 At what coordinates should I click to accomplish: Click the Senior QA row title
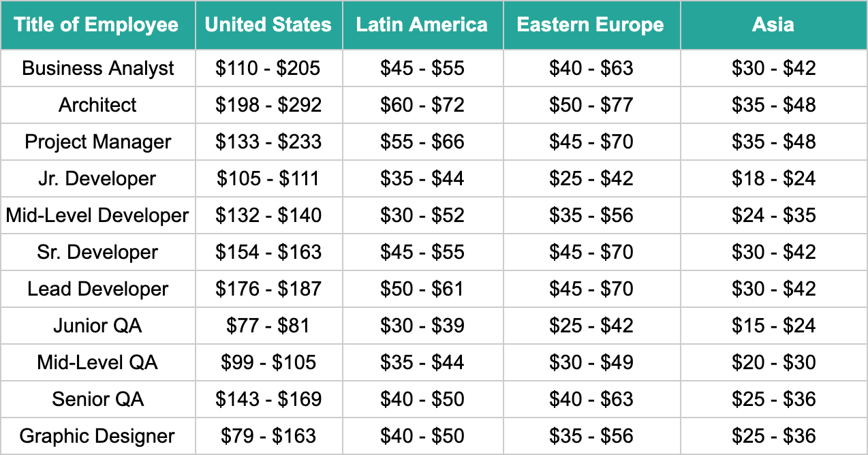[97, 399]
